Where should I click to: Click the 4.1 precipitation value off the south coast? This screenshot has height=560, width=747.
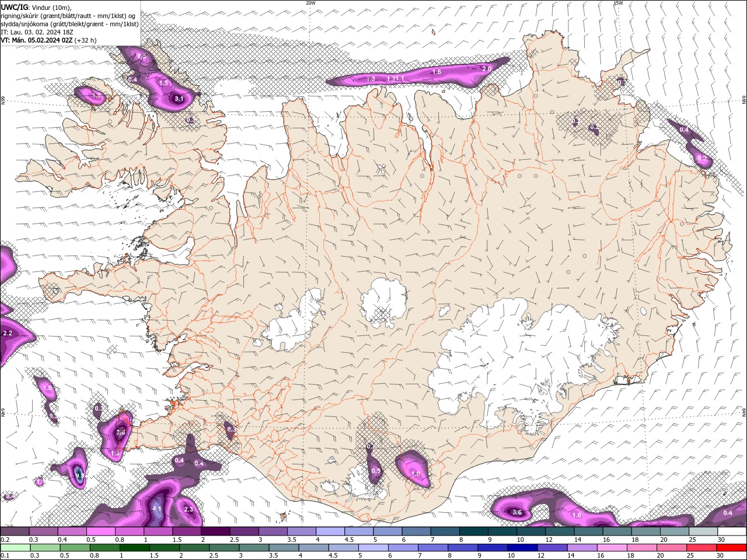click(156, 509)
